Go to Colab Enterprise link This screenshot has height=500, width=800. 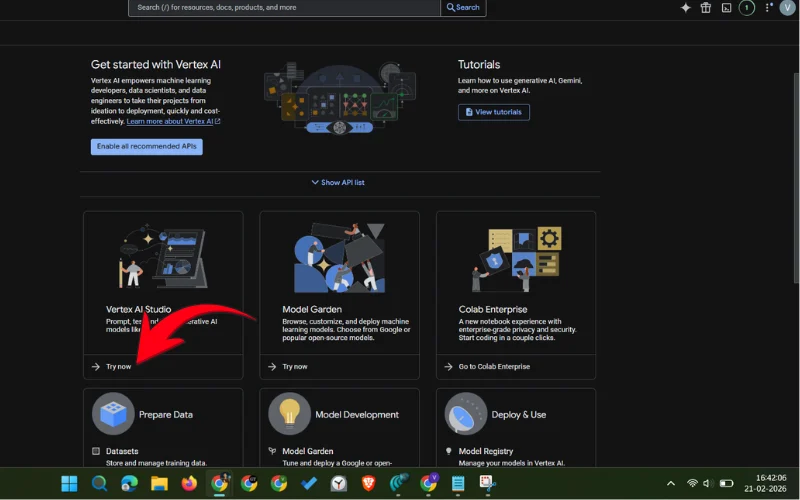494,367
